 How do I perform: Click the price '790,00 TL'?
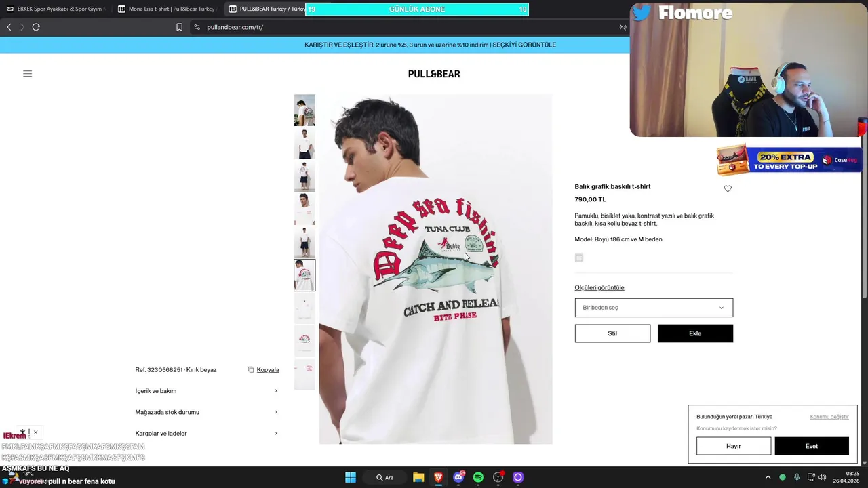pos(590,199)
